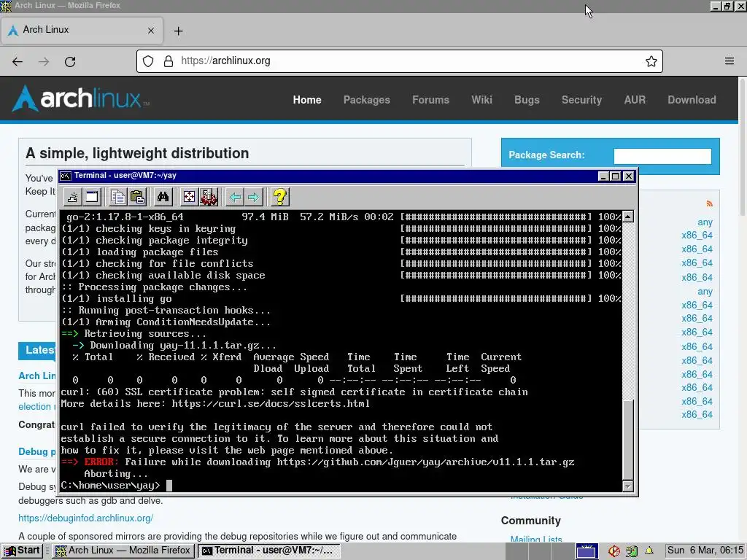Select the Arch Linux tab
This screenshot has width=747, height=560.
click(x=82, y=30)
